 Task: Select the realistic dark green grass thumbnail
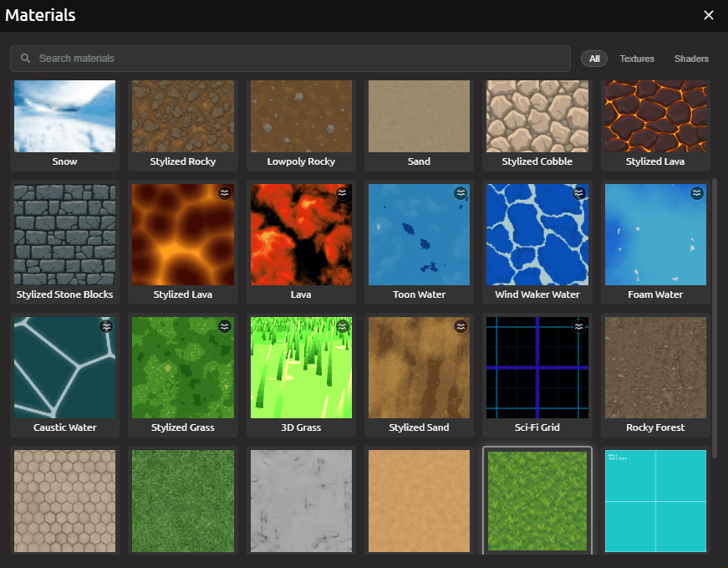click(183, 501)
